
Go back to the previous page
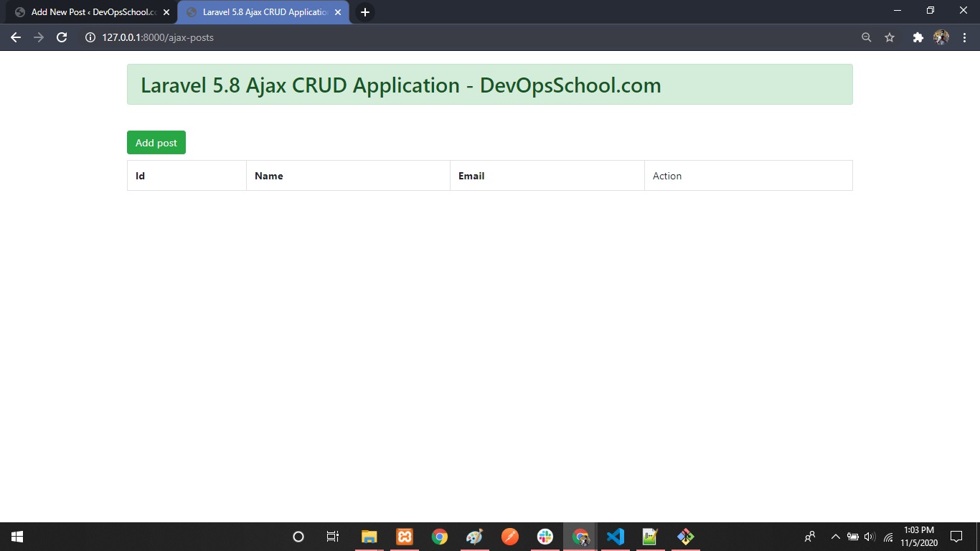pyautogui.click(x=16, y=37)
